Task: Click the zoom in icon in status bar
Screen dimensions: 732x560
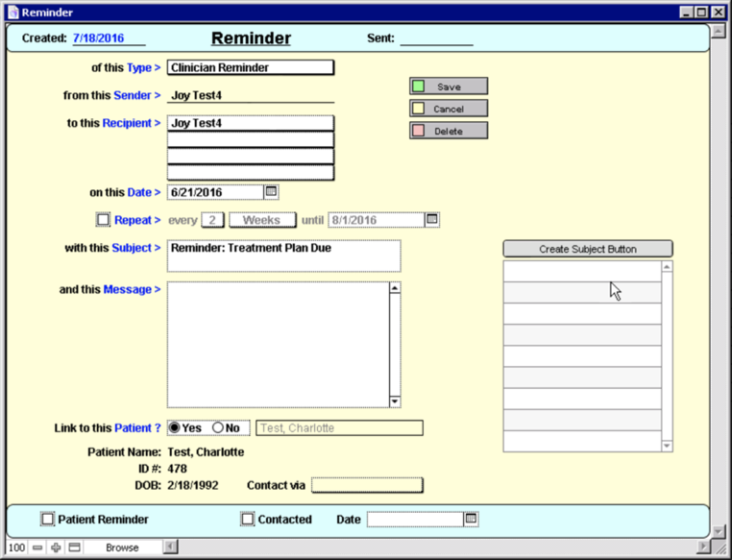Action: [x=56, y=548]
